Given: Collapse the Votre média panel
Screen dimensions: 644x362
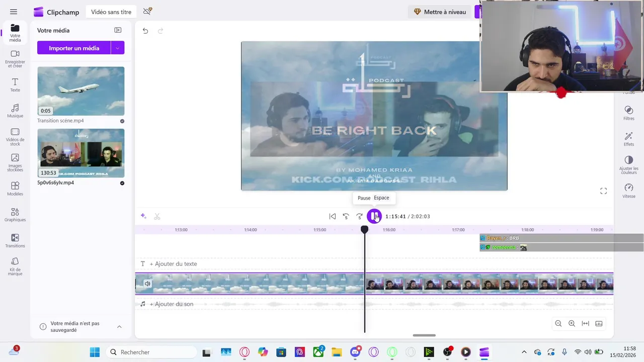Looking at the screenshot, I should pyautogui.click(x=118, y=30).
